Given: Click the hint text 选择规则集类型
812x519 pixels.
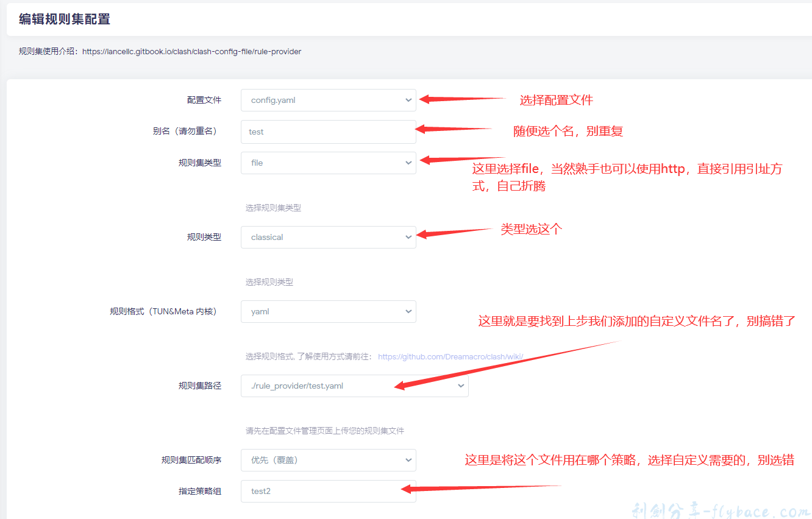Looking at the screenshot, I should coord(273,208).
